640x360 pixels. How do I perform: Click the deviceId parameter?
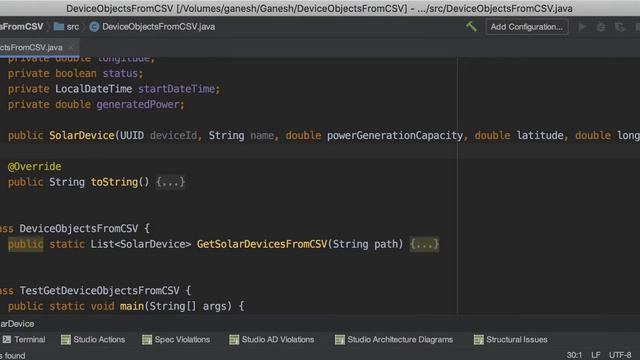point(173,136)
